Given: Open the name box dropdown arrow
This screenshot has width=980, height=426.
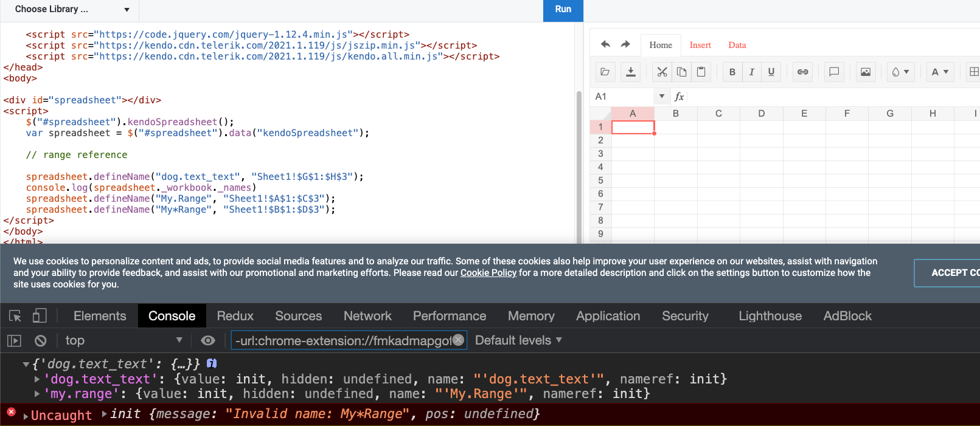Looking at the screenshot, I should pyautogui.click(x=662, y=96).
